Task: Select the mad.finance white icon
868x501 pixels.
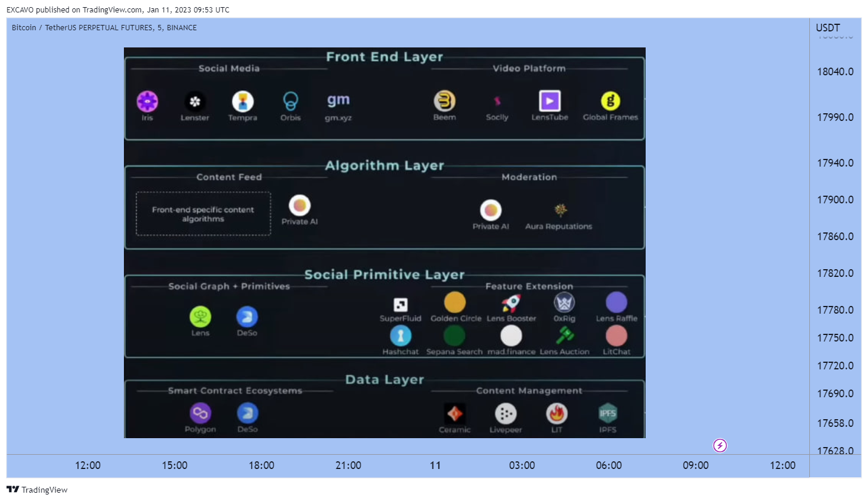Action: tap(511, 336)
